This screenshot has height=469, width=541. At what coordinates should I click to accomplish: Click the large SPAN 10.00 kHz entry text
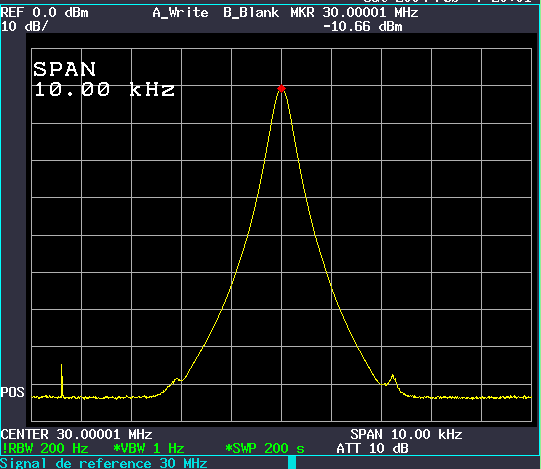pyautogui.click(x=104, y=79)
